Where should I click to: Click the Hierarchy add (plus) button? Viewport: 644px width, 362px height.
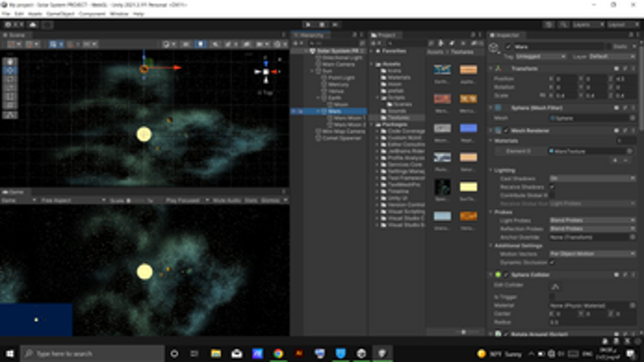tap(297, 43)
